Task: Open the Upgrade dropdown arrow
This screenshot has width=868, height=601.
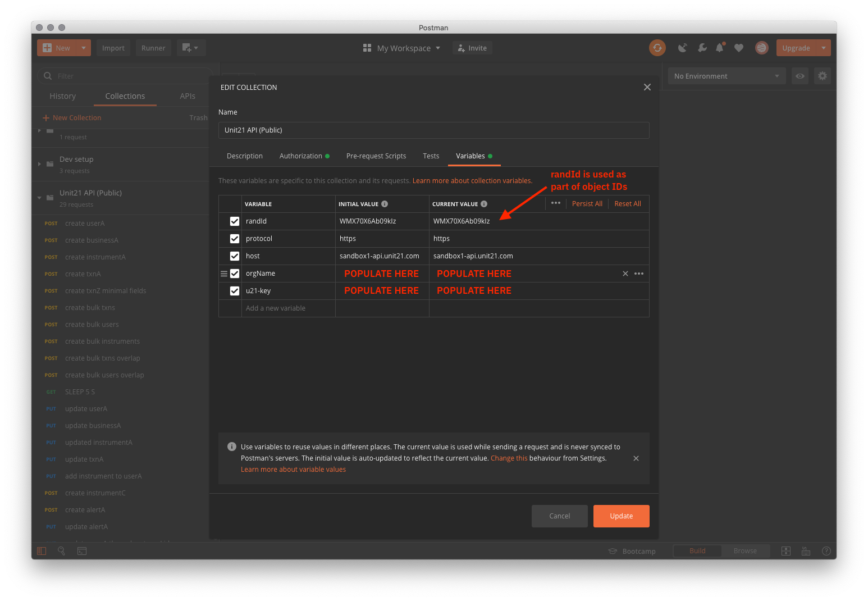Action: (823, 48)
